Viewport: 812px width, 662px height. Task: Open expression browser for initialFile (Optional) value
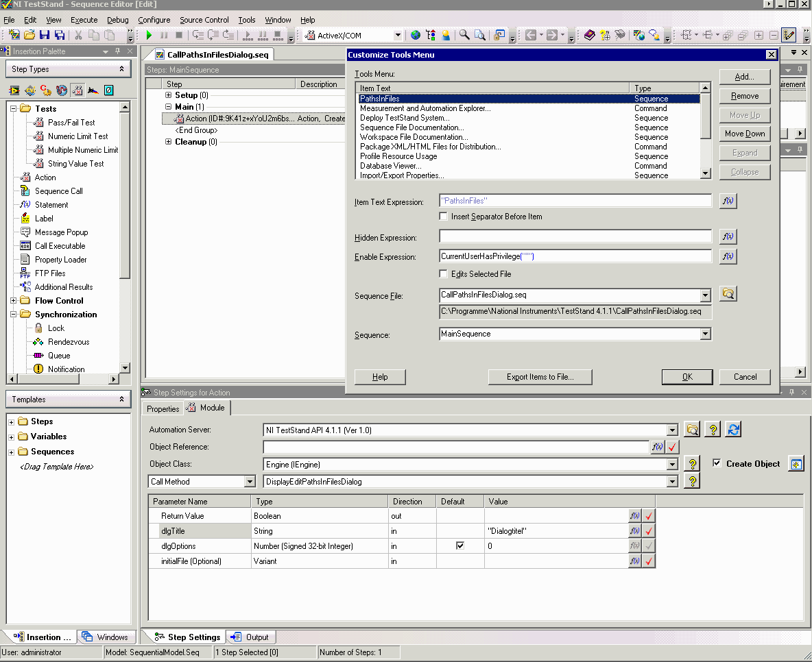pos(635,561)
